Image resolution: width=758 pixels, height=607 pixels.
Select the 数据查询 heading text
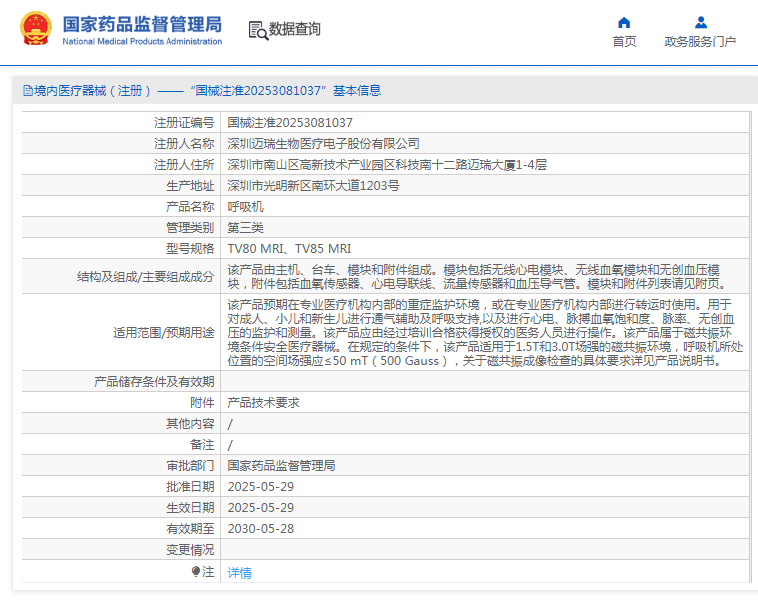(x=295, y=30)
